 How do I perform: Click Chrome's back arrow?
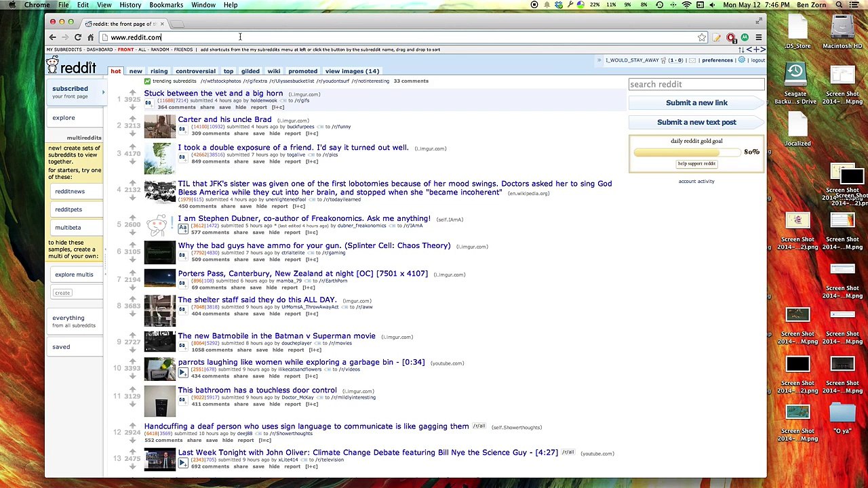click(52, 37)
